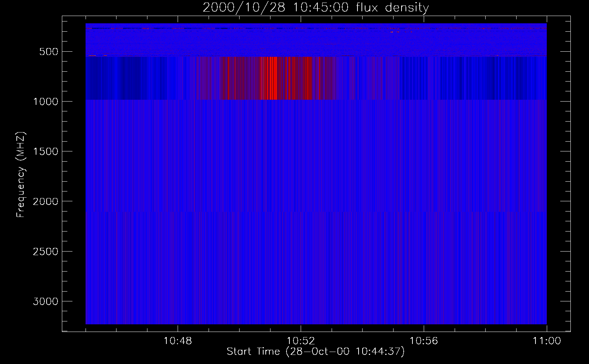This screenshot has height=364, width=589.
Task: Click the plot title '2000/10/28 10:45:00 flux density'
Action: 316,7
